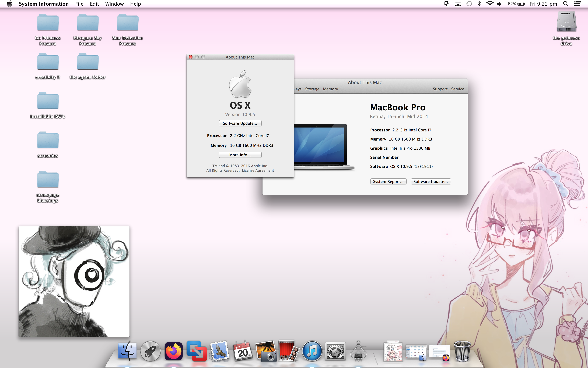The height and width of the screenshot is (368, 588).
Task: Open iPhoto in the Dock
Action: tap(266, 351)
